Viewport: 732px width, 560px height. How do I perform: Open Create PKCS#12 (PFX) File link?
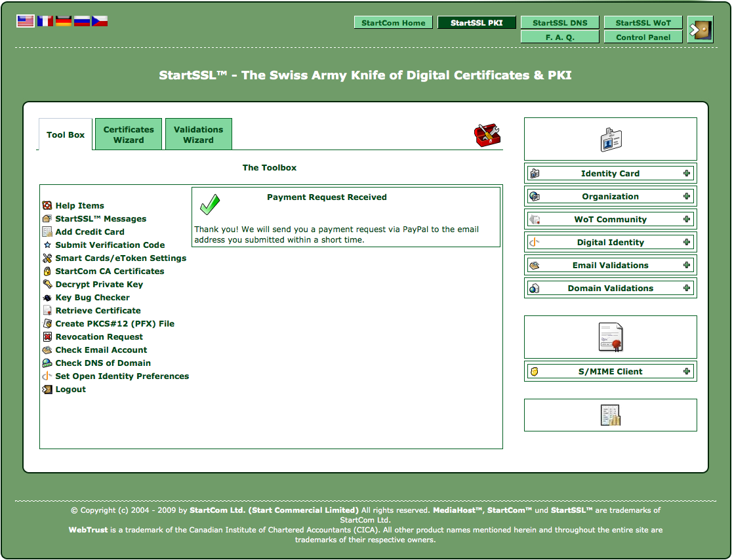pos(115,323)
